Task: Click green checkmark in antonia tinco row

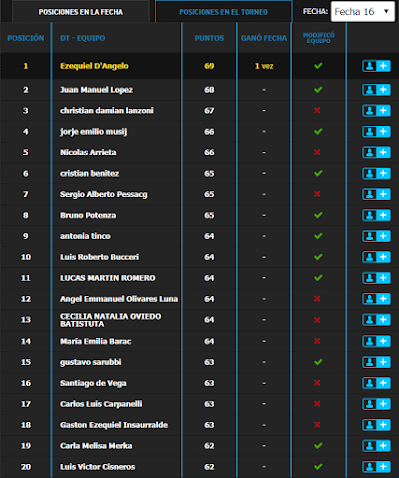Action: 318,236
